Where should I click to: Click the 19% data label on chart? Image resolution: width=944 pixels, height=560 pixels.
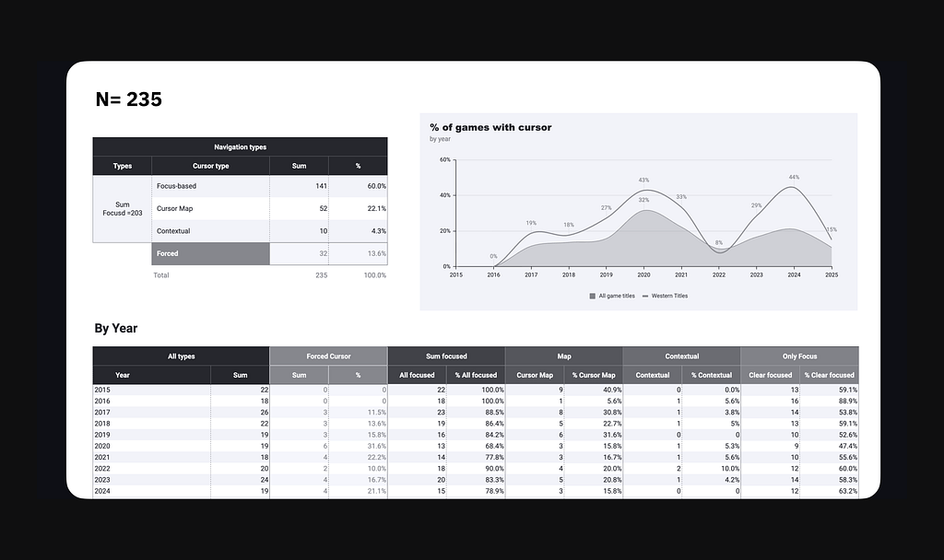[531, 223]
